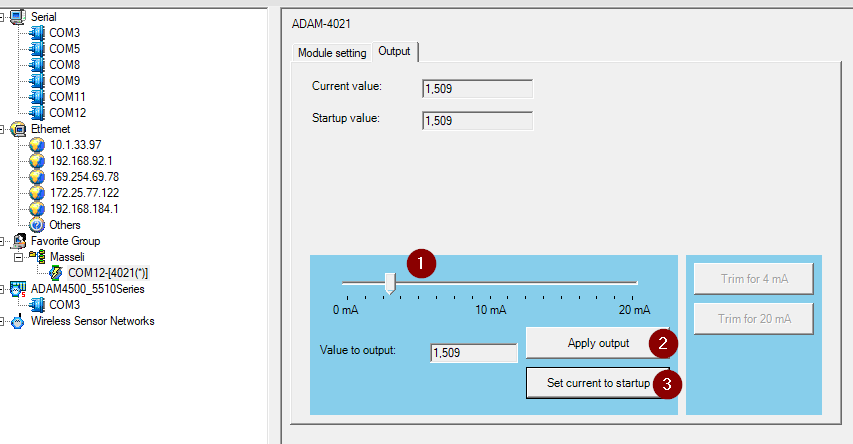This screenshot has width=853, height=444.
Task: Click the ADAM-4021 module title text
Action: tap(321, 24)
